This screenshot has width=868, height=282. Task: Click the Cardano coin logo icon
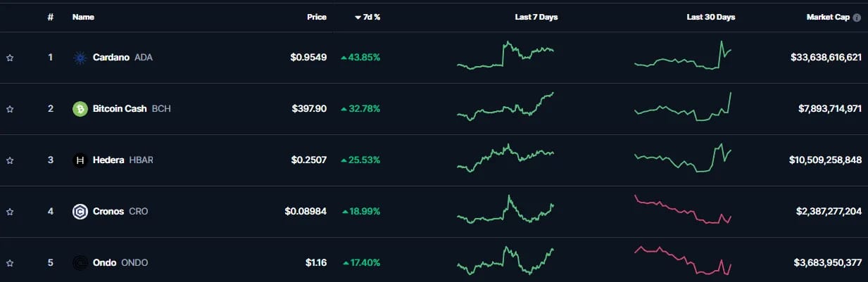pyautogui.click(x=80, y=58)
